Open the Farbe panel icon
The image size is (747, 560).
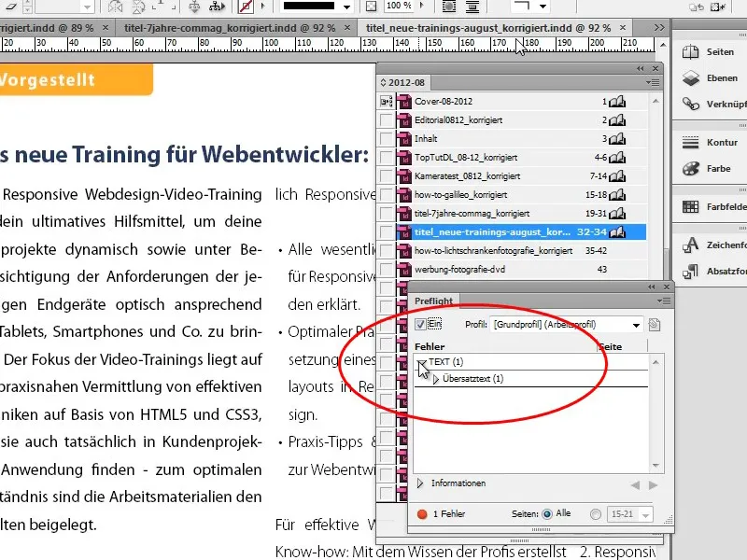690,169
